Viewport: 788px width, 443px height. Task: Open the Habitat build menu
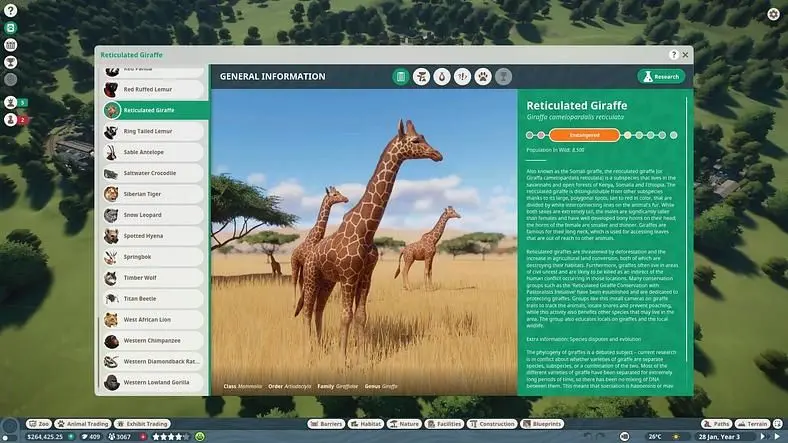point(366,424)
